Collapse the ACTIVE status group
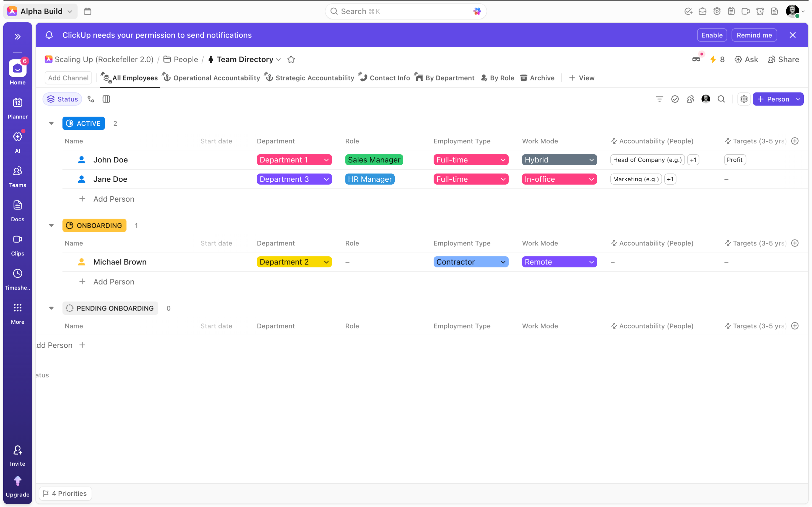Viewport: 812px width, 507px height. pyautogui.click(x=51, y=124)
